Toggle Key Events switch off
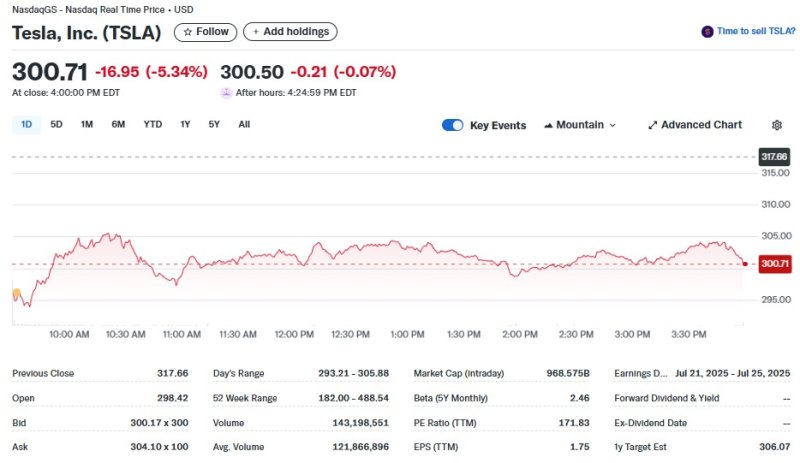Image resolution: width=800 pixels, height=463 pixels. (x=453, y=125)
